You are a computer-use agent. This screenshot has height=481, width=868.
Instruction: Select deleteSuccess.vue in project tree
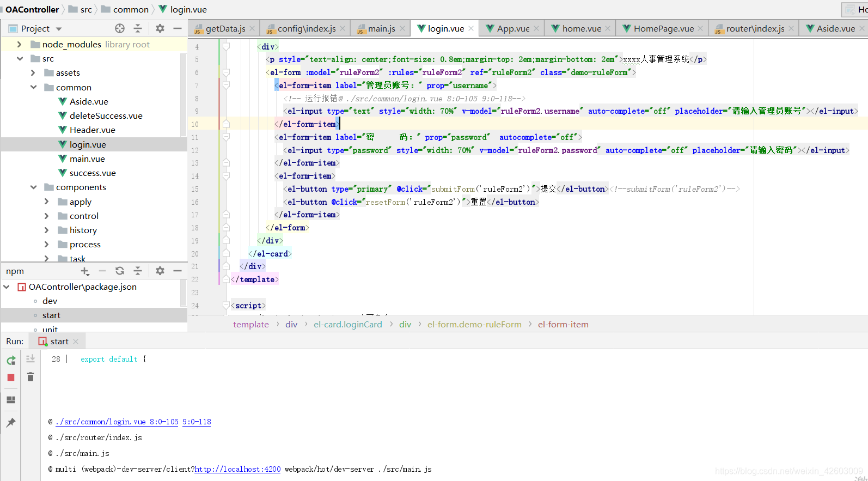106,115
